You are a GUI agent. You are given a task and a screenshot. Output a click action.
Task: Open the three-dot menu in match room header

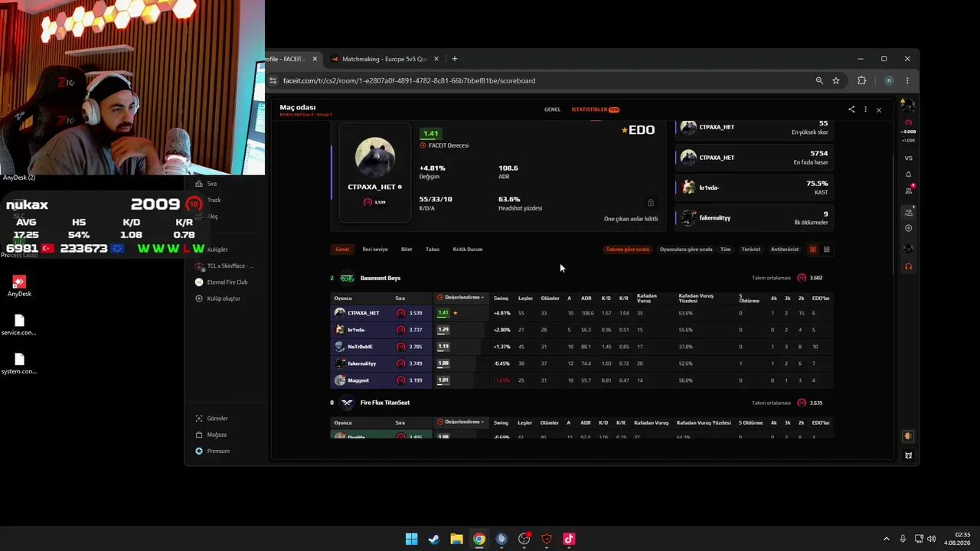point(865,109)
